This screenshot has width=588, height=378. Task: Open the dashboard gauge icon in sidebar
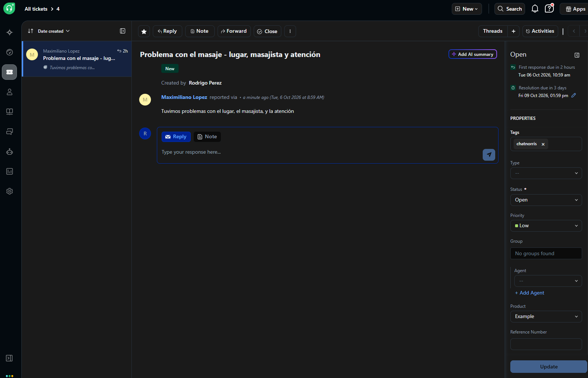point(10,52)
